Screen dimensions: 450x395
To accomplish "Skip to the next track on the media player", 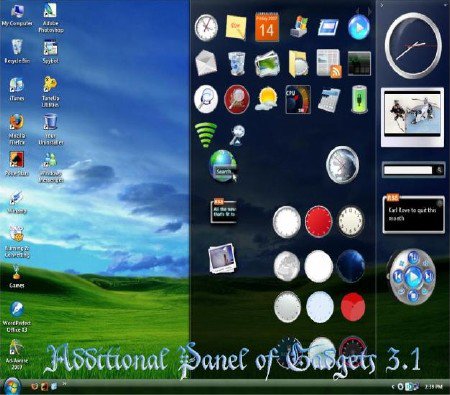I will [428, 276].
